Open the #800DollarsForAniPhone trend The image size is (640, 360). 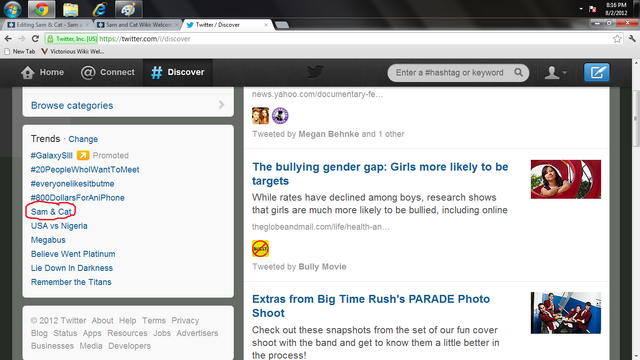click(x=78, y=198)
